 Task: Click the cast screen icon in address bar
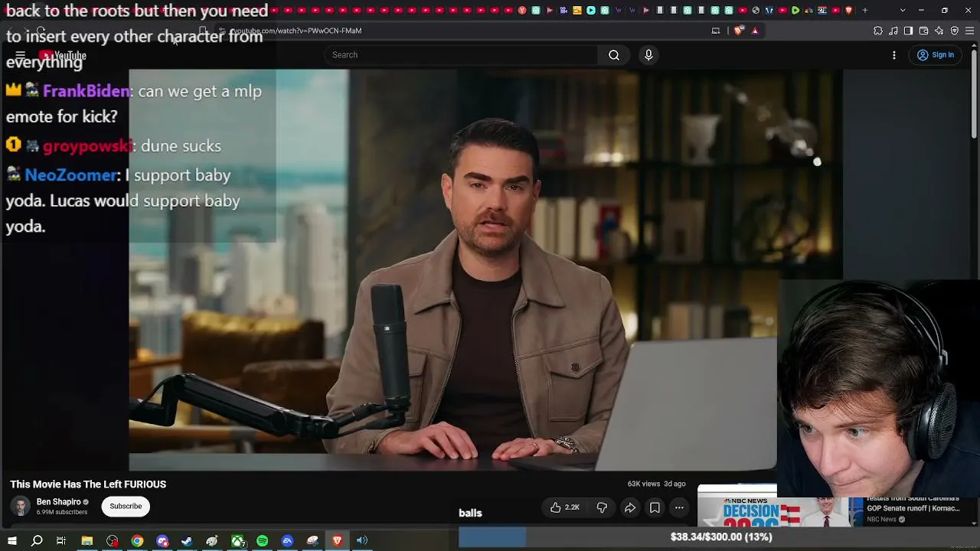[x=716, y=31]
